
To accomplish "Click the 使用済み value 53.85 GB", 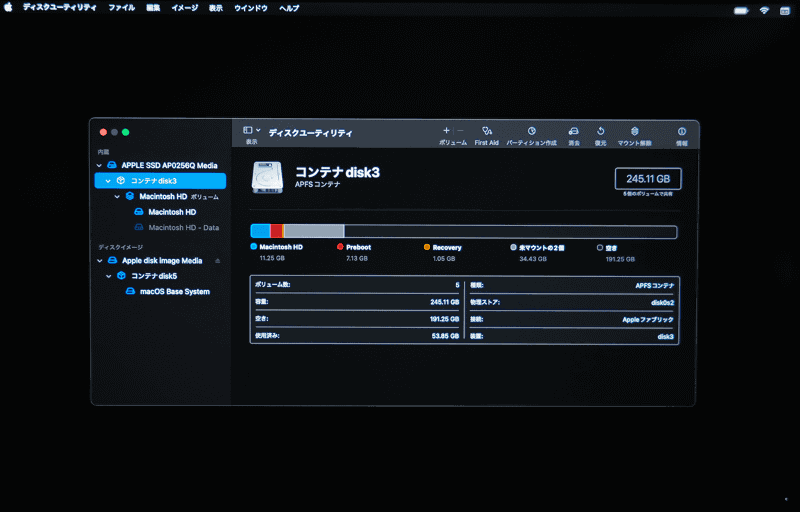I will tap(445, 336).
